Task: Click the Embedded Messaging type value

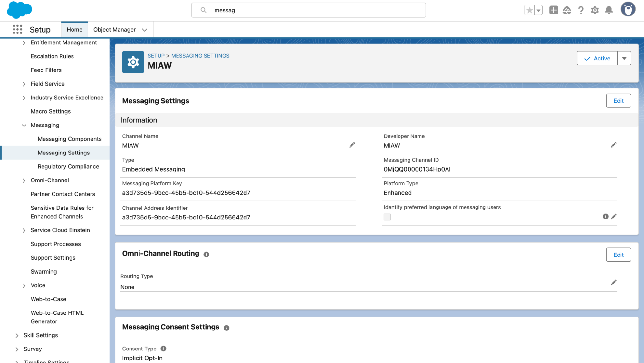Action: [153, 169]
